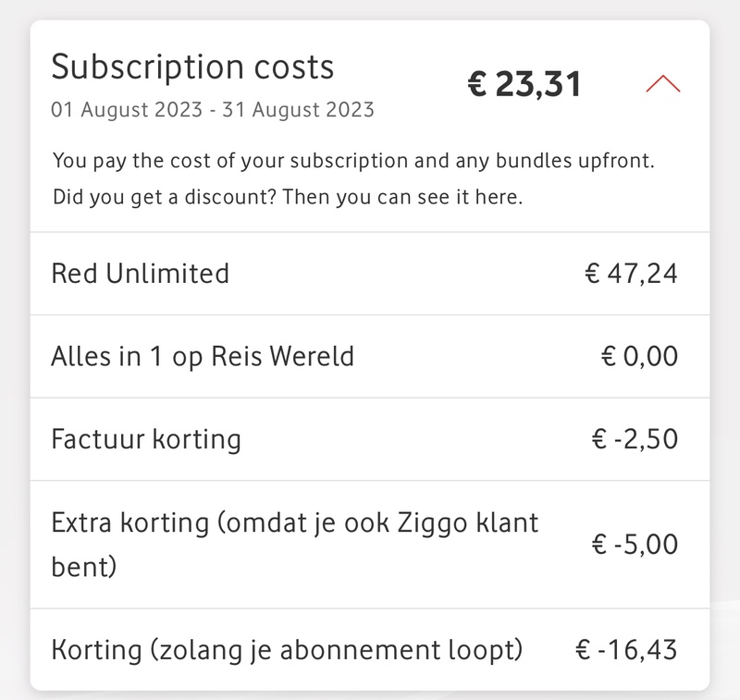Select Korting (zolang je abonnement loopt)
Screen dimensions: 740x700
[287, 649]
